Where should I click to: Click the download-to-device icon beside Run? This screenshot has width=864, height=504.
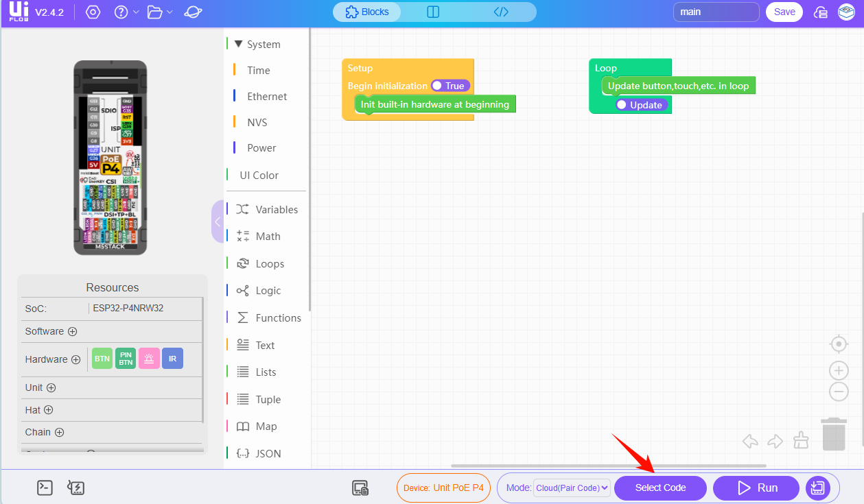817,488
